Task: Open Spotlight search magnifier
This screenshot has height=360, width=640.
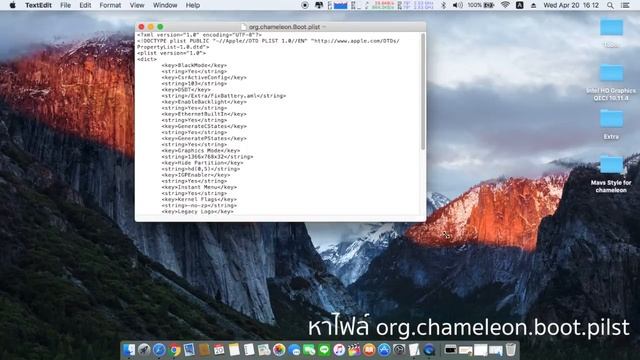Action: coord(610,5)
